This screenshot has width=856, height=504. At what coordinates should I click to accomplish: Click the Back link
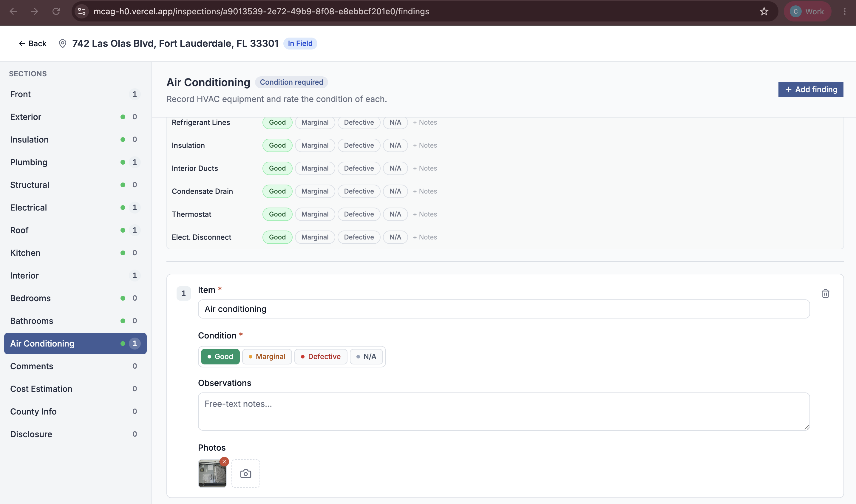click(x=33, y=44)
